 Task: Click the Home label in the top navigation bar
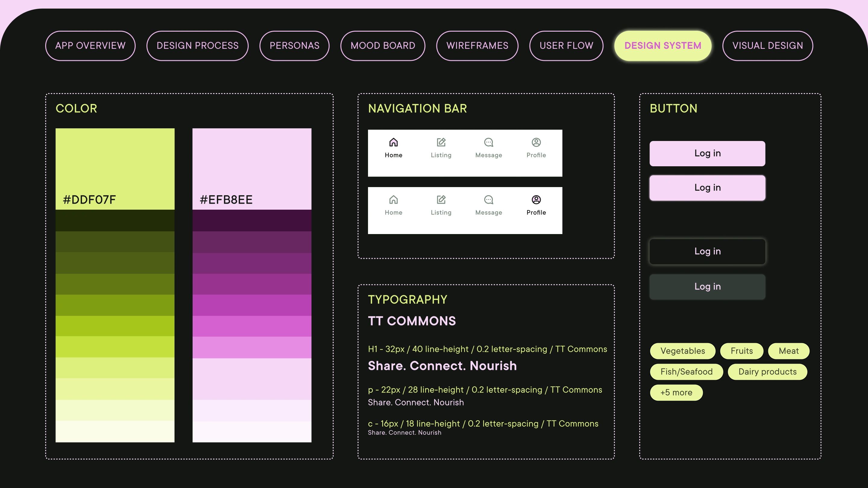click(393, 155)
